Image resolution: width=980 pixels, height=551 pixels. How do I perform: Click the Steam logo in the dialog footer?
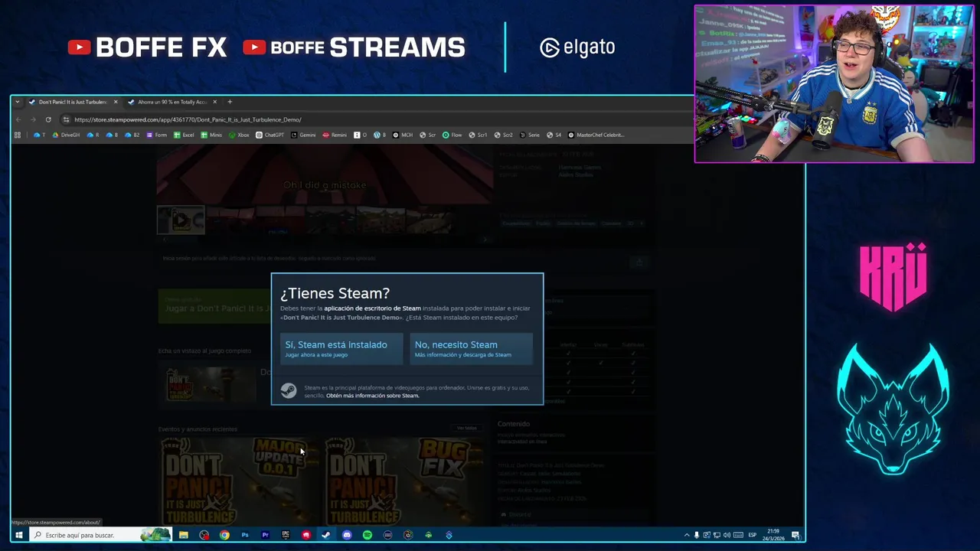pos(289,391)
